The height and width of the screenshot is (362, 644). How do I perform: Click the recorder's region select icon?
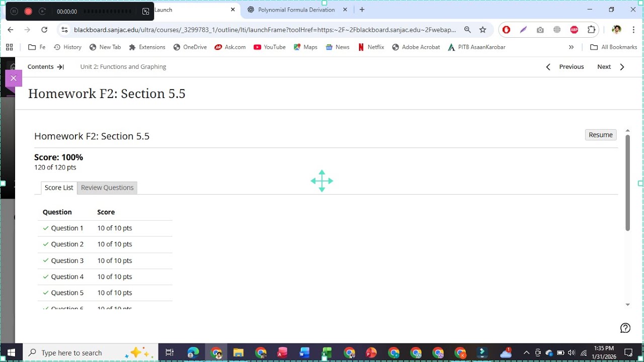pyautogui.click(x=146, y=11)
